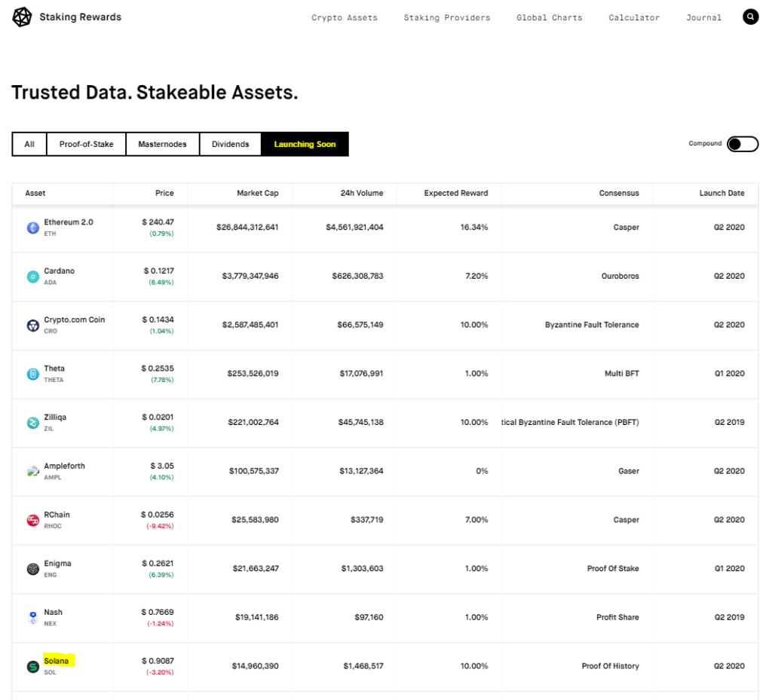The width and height of the screenshot is (772, 700).
Task: Open the Ampleforth asset link
Action: pos(65,466)
